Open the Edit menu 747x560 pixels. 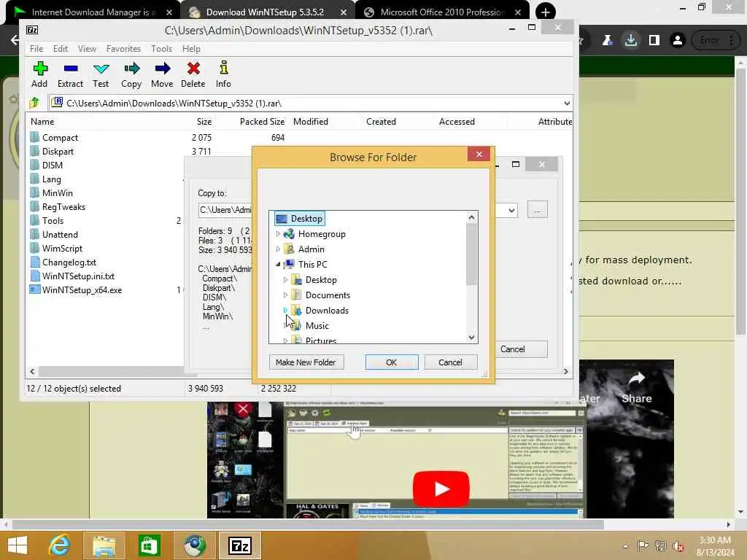(x=60, y=49)
